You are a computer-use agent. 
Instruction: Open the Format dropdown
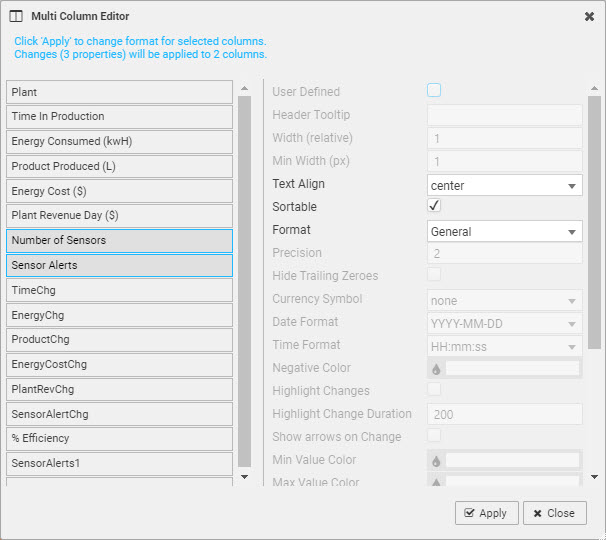tap(504, 231)
